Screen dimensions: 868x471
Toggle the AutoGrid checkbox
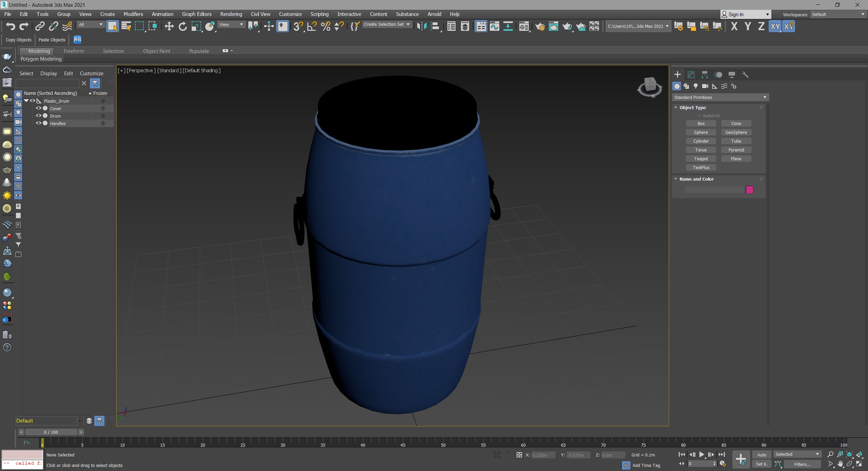coord(699,116)
